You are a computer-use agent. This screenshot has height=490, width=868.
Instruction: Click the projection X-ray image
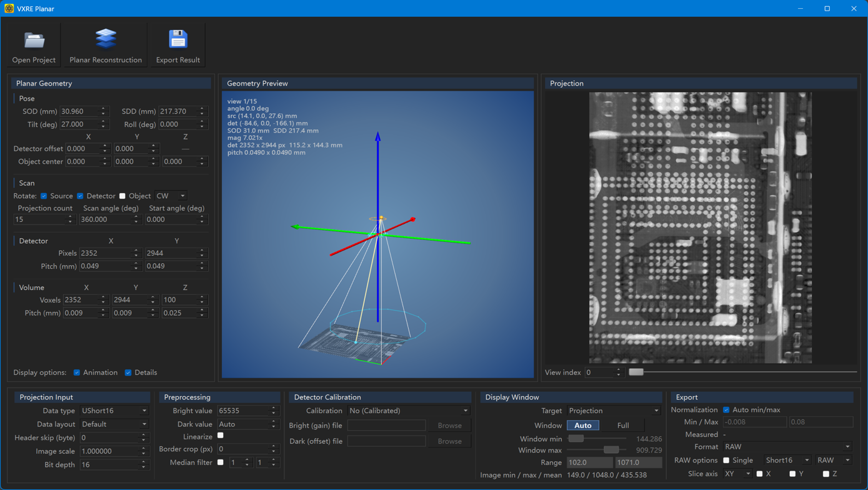tap(701, 227)
